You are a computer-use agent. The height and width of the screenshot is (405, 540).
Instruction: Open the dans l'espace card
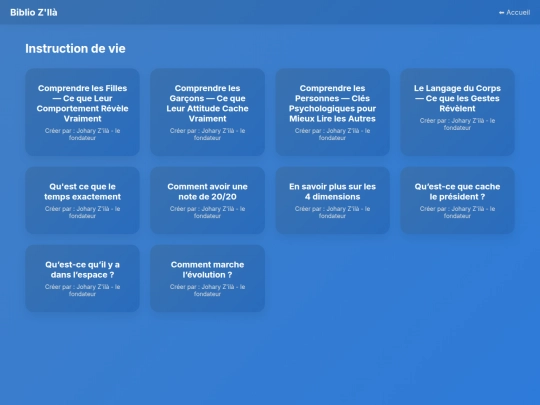pos(82,279)
